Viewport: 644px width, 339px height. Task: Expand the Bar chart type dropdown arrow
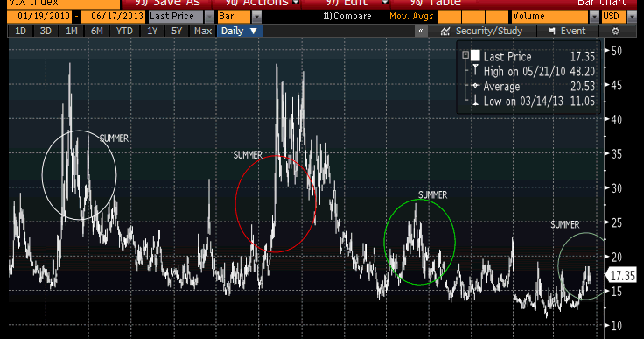pyautogui.click(x=256, y=17)
